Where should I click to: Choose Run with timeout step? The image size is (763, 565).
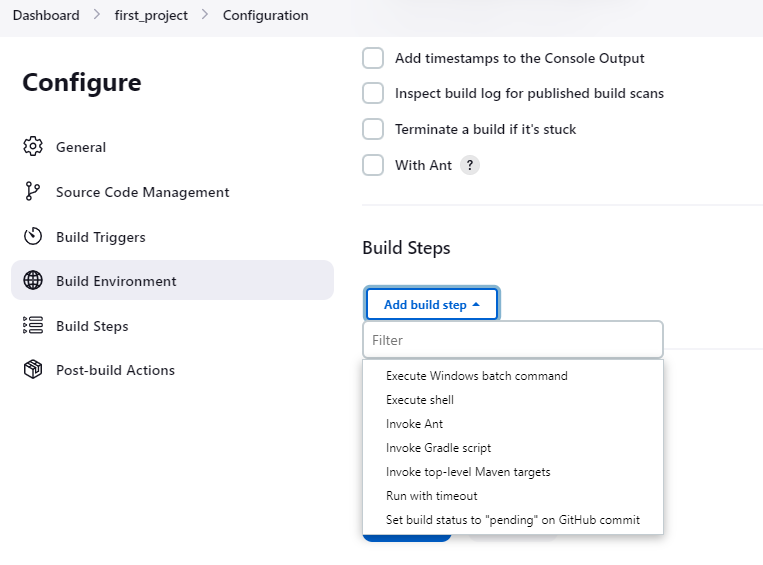pos(432,496)
